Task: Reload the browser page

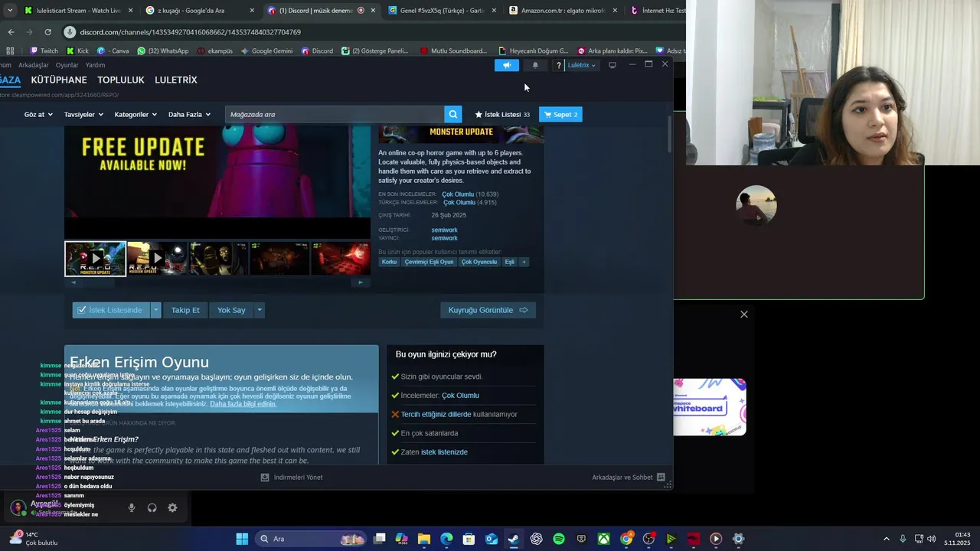Action: point(47,32)
